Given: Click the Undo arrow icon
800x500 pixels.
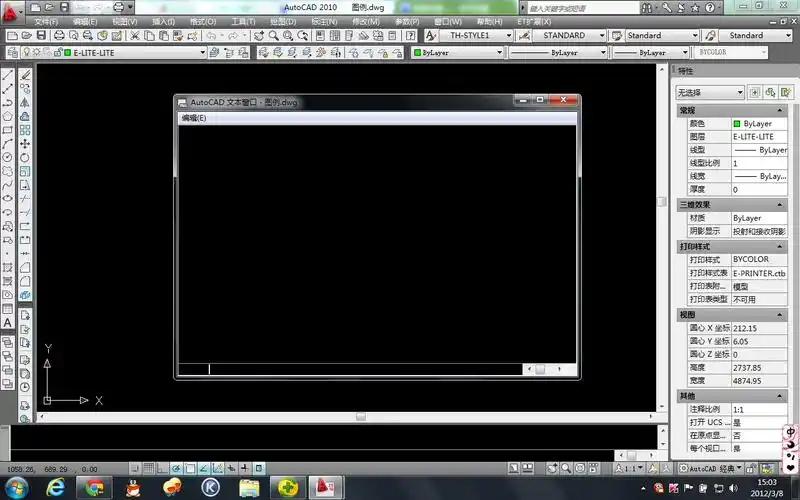Looking at the screenshot, I should click(211, 35).
